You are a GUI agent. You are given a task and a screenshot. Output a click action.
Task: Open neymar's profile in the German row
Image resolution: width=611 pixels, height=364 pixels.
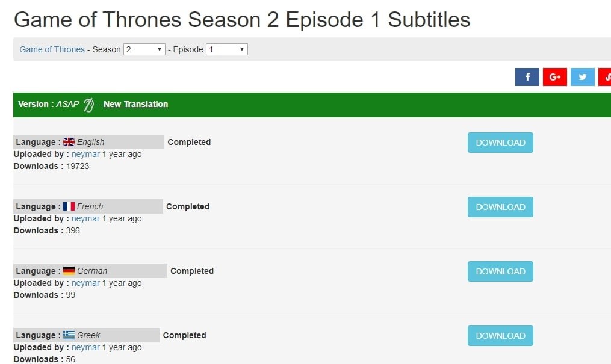click(85, 283)
